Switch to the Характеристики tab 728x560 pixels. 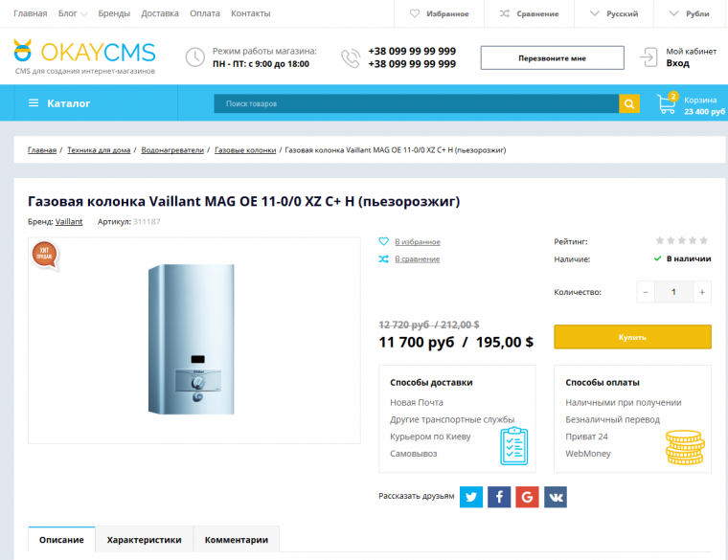point(144,540)
